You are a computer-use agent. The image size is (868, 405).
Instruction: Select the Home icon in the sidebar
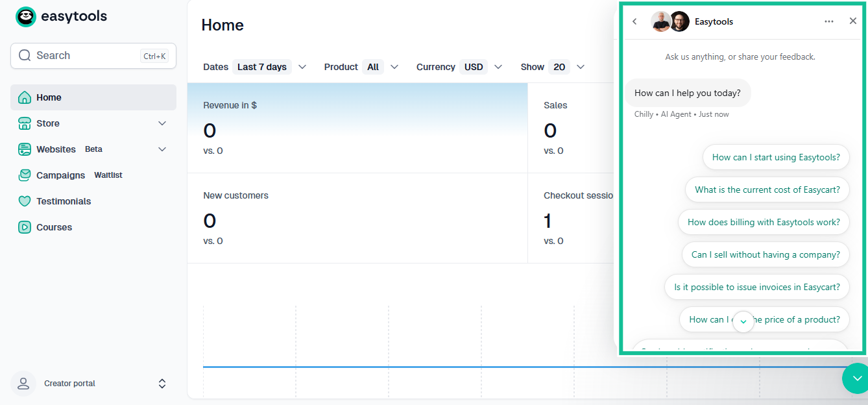click(23, 97)
